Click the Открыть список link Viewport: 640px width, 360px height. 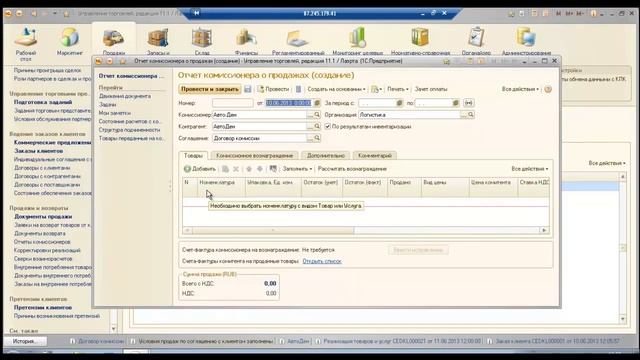322,261
